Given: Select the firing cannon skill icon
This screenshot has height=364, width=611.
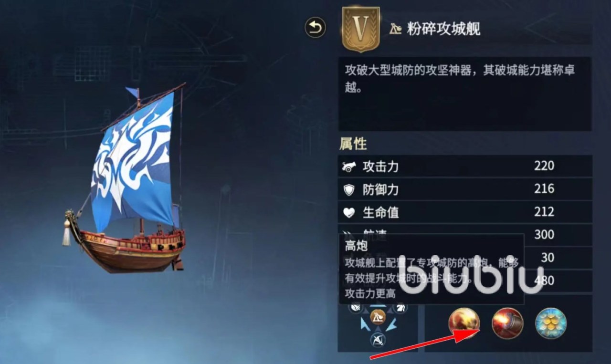Looking at the screenshot, I should (x=507, y=323).
